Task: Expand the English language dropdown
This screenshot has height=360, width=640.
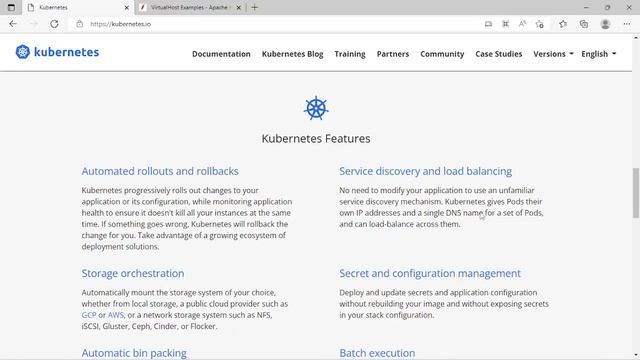Action: point(598,54)
